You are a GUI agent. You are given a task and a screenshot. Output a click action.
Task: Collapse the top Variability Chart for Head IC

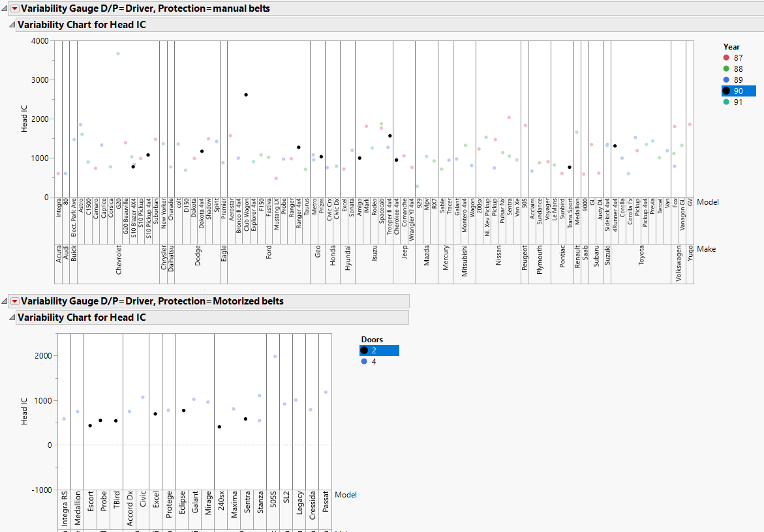click(12, 24)
